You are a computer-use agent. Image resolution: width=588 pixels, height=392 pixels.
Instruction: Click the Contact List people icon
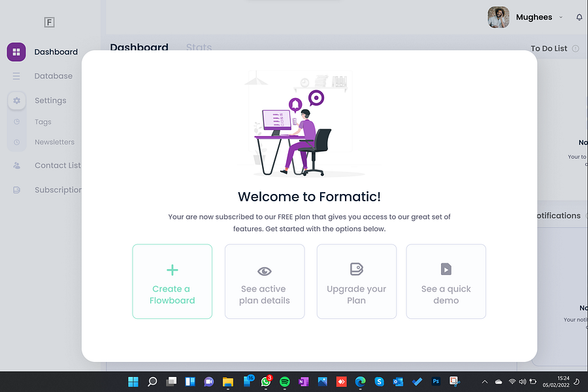point(16,165)
